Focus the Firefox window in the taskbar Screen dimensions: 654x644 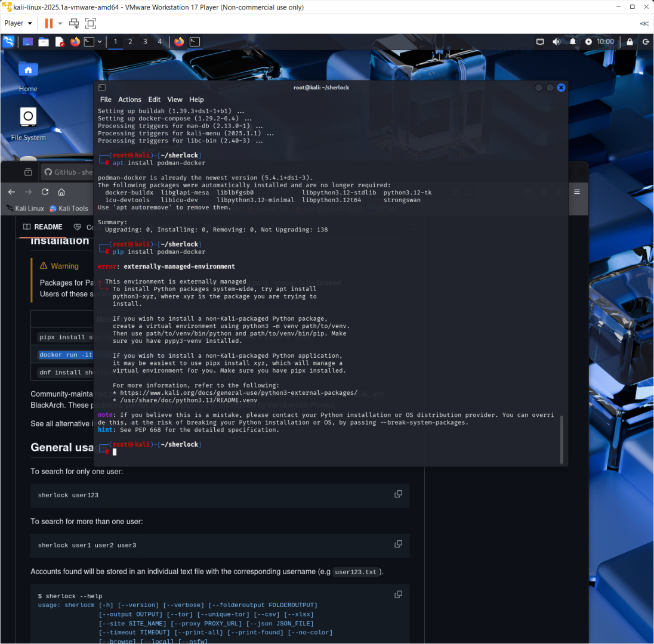point(179,42)
